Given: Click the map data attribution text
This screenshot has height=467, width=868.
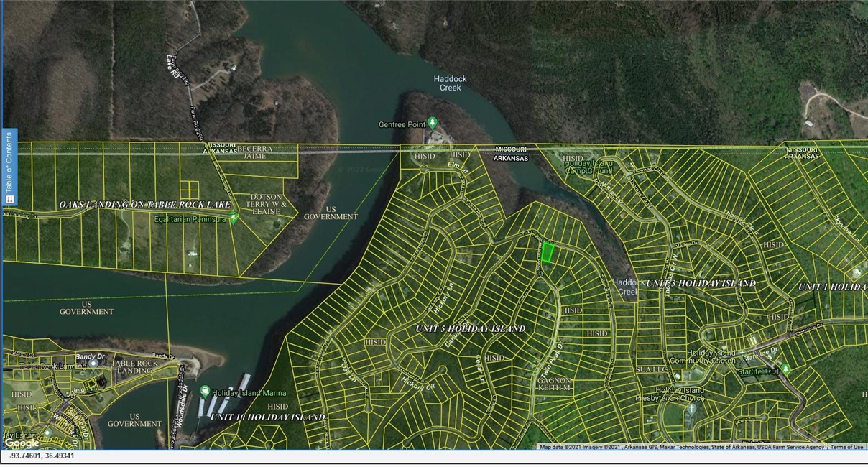Looking at the screenshot, I should point(681,447).
